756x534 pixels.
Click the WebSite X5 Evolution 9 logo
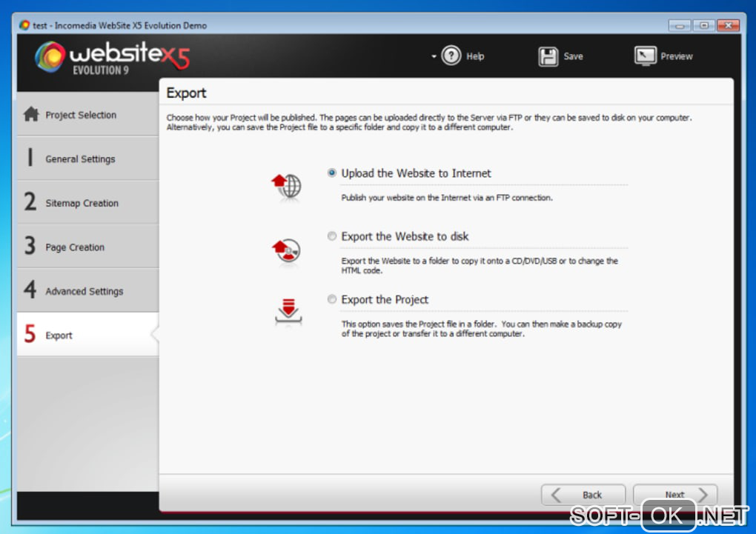point(113,58)
